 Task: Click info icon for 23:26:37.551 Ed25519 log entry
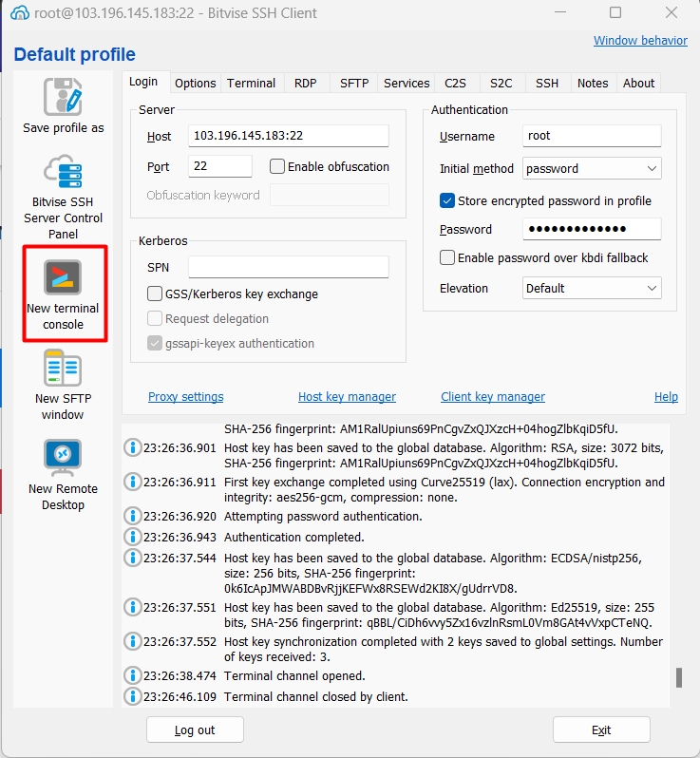coord(132,607)
